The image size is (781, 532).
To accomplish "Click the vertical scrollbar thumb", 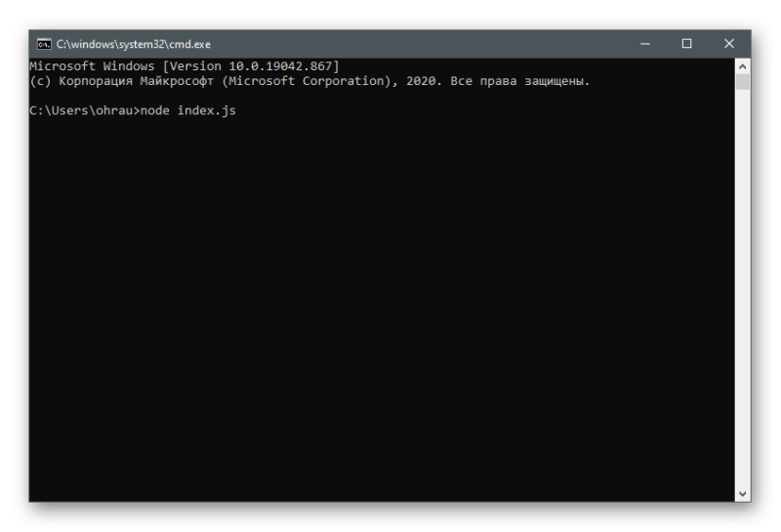I will [x=743, y=82].
